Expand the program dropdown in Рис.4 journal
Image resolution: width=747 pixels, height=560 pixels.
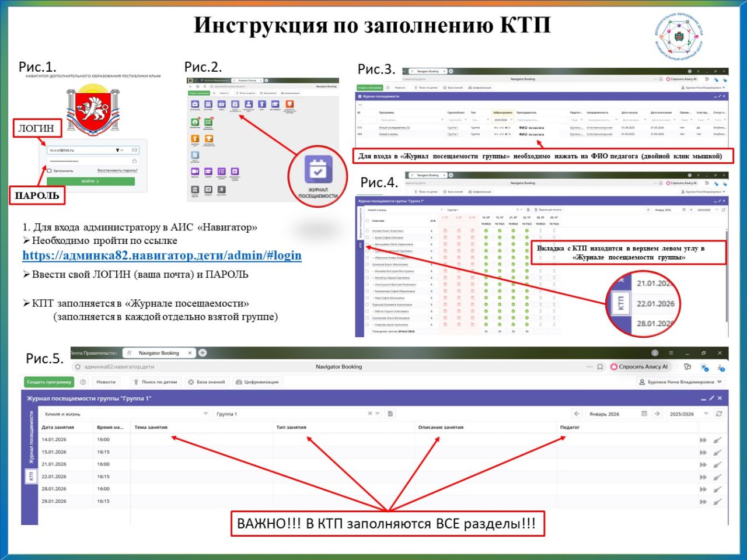tap(441, 209)
